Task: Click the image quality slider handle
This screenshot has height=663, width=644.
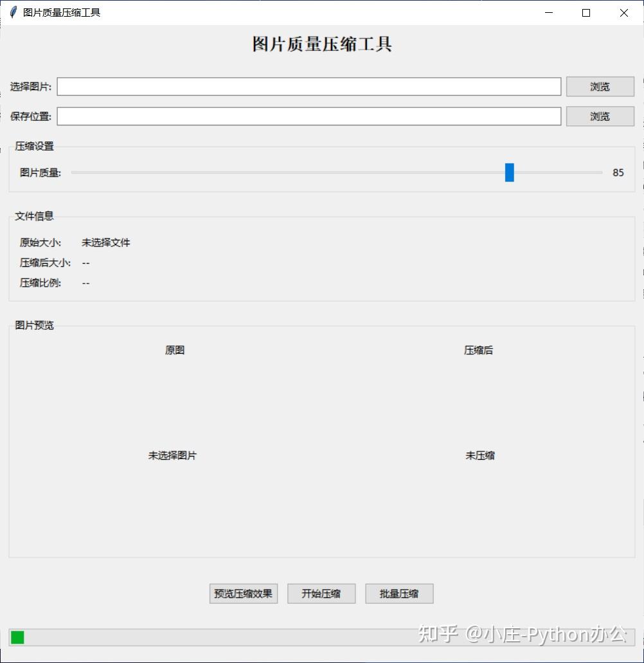Action: coord(509,172)
